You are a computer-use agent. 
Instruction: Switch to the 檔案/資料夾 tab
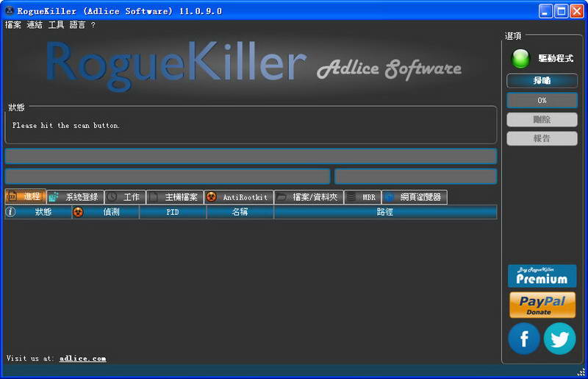click(309, 196)
